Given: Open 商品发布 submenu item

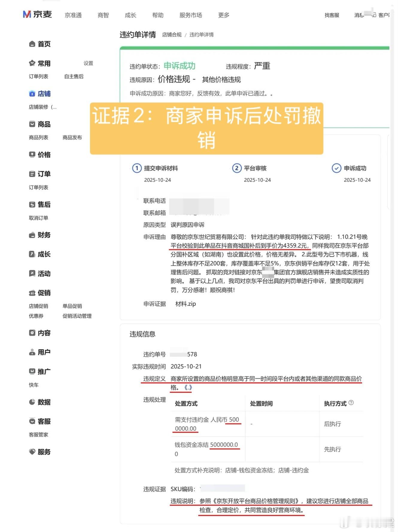Looking at the screenshot, I should pyautogui.click(x=72, y=137).
